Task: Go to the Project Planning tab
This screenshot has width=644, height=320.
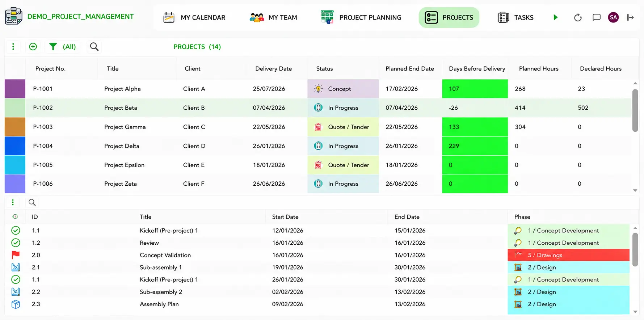Action: point(361,17)
